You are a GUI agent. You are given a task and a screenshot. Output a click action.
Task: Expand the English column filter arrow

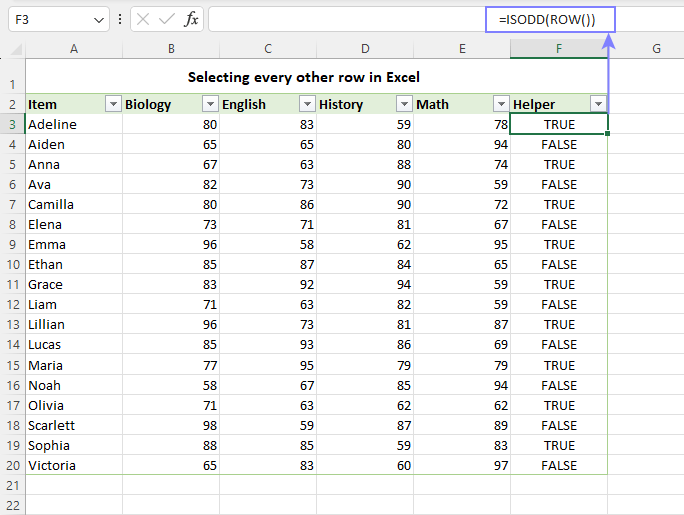point(307,104)
